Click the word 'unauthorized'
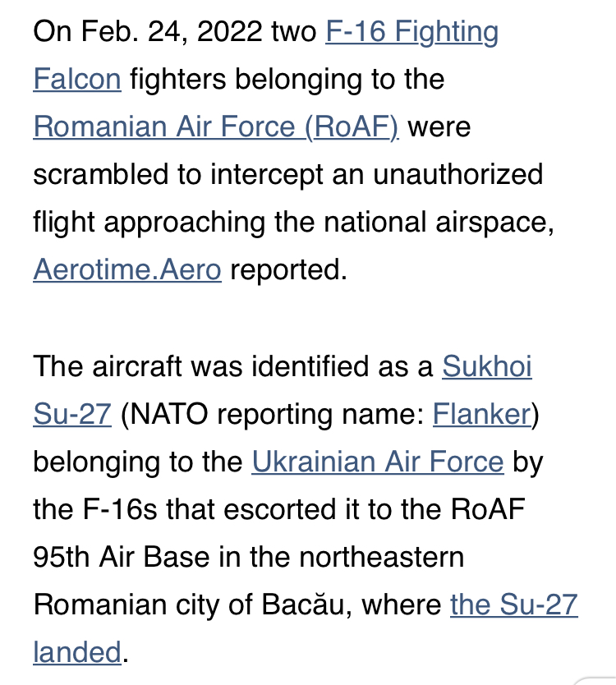The height and width of the screenshot is (685, 616). pos(457,174)
